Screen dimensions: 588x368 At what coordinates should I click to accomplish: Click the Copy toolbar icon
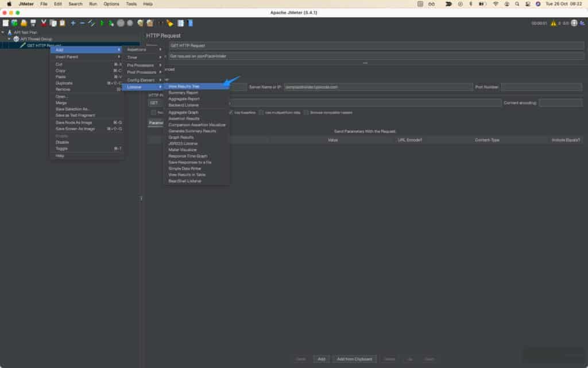[53, 23]
